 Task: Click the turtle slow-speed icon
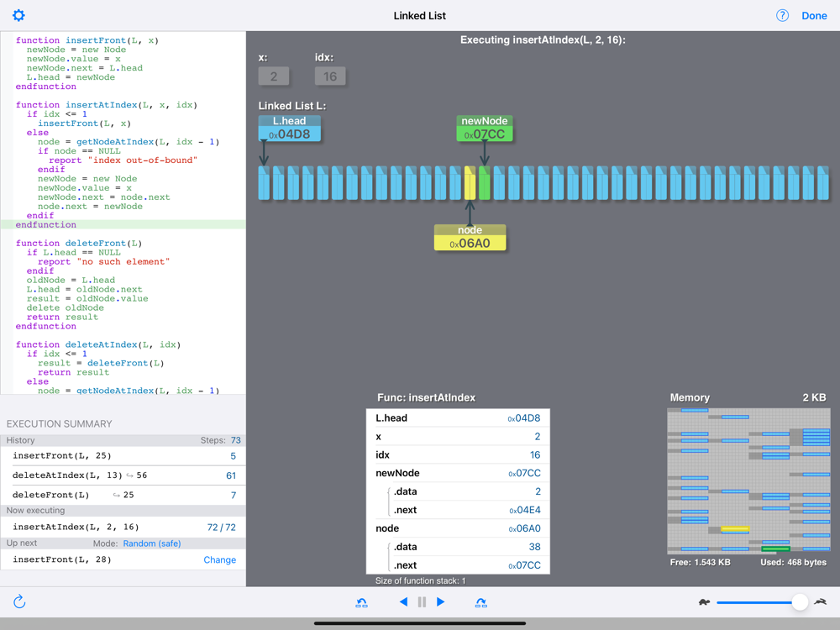point(704,602)
